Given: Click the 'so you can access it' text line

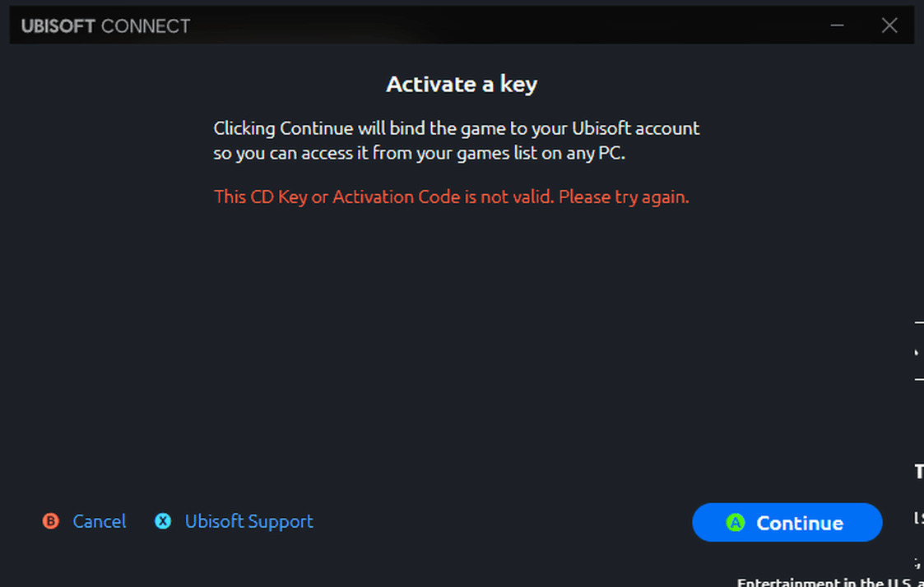Looking at the screenshot, I should tap(419, 153).
